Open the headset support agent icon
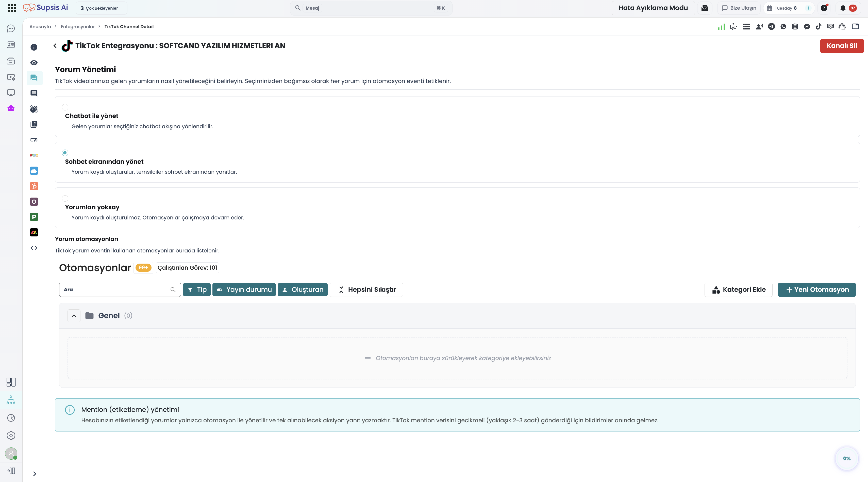 842,27
